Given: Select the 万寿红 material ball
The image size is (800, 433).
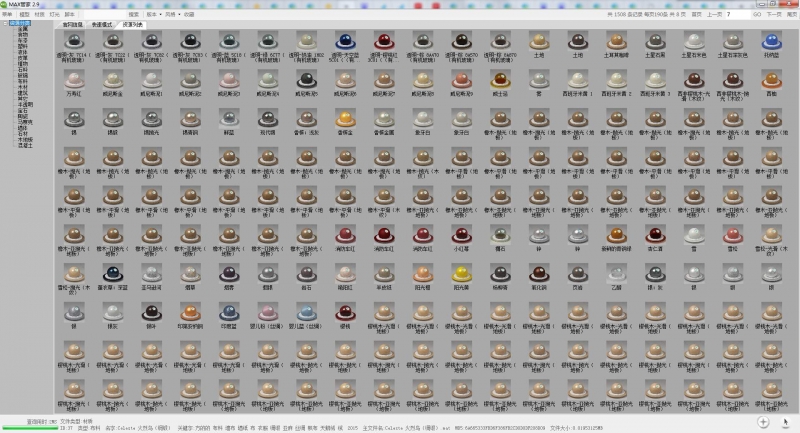Looking at the screenshot, I should coord(75,78).
